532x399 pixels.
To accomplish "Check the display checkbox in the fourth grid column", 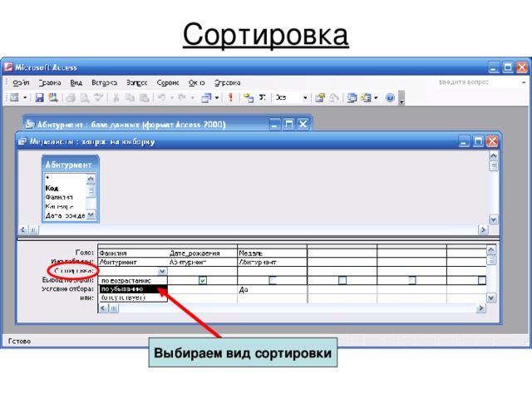I will click(x=342, y=281).
